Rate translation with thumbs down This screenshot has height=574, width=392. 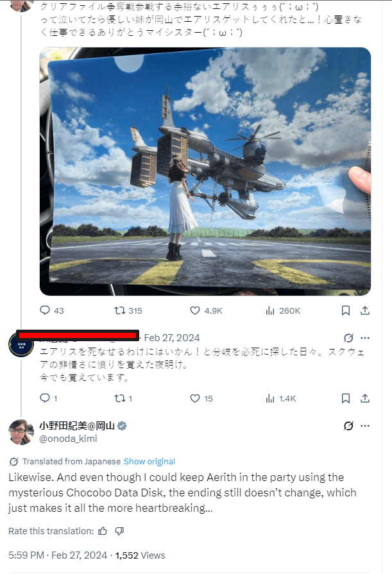[x=119, y=531]
